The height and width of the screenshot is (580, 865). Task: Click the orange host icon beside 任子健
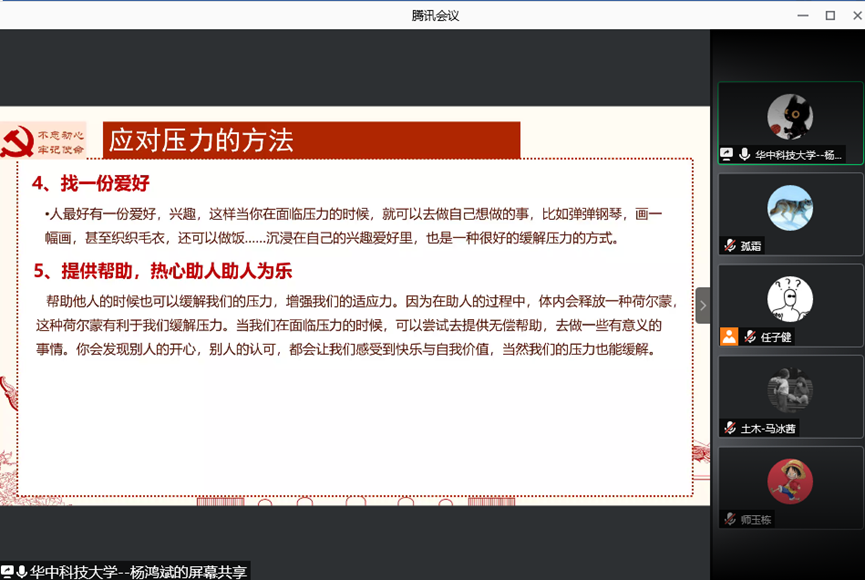tap(729, 336)
